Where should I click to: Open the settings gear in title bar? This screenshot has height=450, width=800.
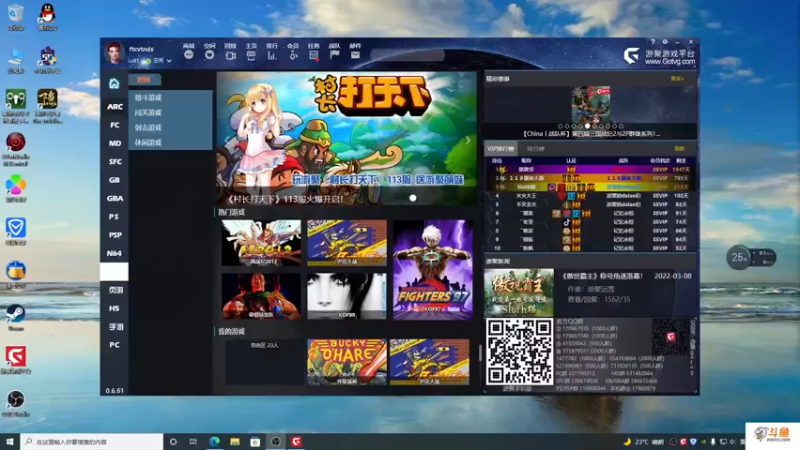tap(665, 42)
